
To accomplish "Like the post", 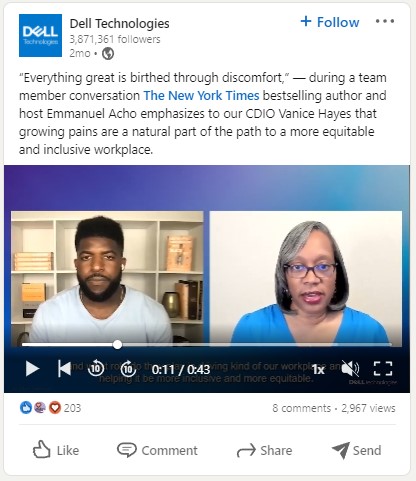I will pos(56,450).
